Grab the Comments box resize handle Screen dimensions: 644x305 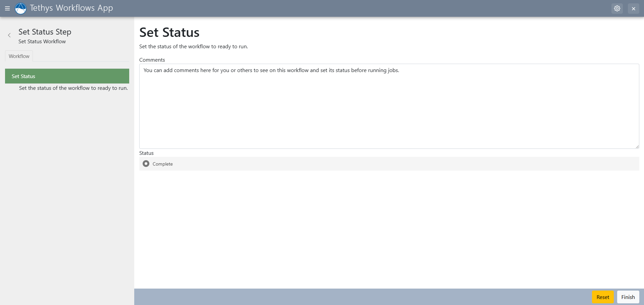(637, 146)
